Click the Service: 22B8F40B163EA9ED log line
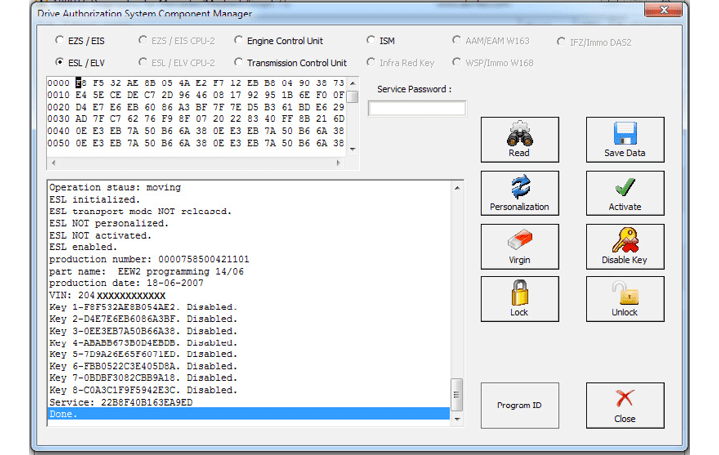Viewport: 719px width, 455px height. pyautogui.click(x=121, y=402)
